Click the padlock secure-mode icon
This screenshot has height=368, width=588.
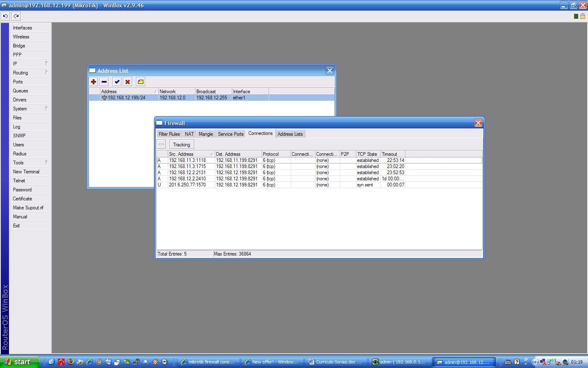583,16
